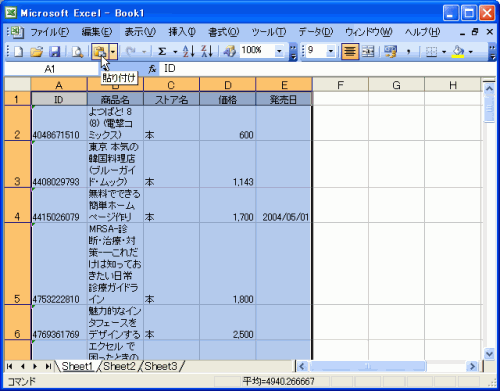Select the 商品名 header cell
This screenshot has height=391, width=500.
pyautogui.click(x=115, y=99)
